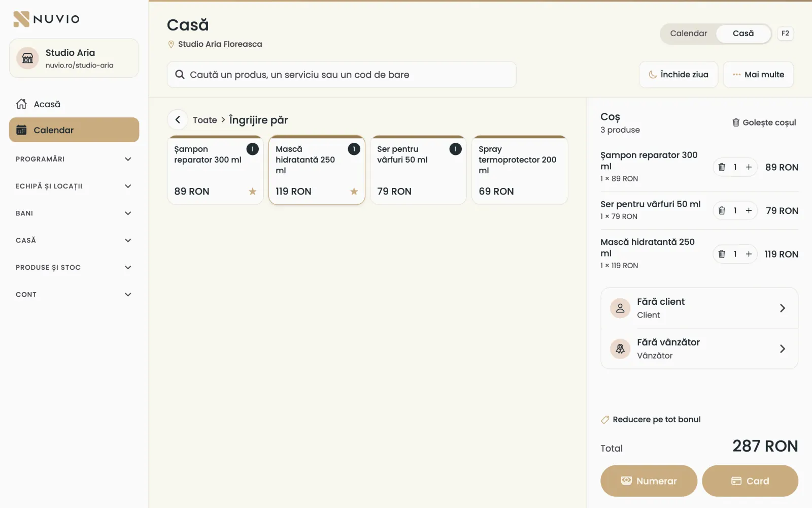Viewport: 812px width, 508px height.
Task: Toggle favorite star on Șampon reparator card
Action: click(252, 192)
